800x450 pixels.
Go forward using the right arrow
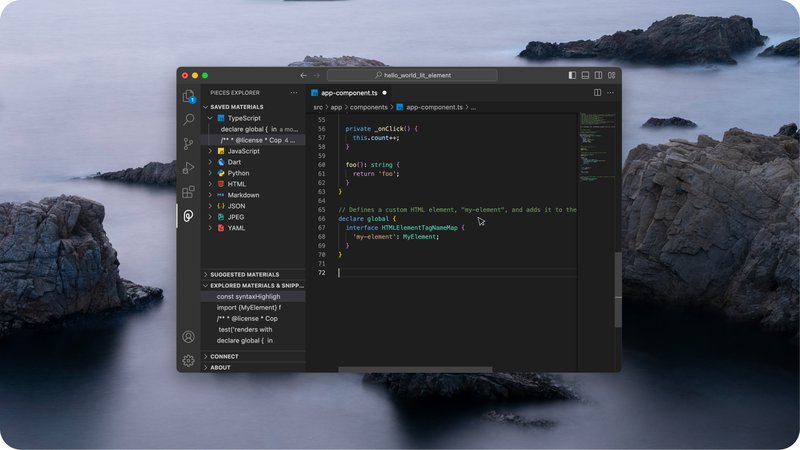317,76
